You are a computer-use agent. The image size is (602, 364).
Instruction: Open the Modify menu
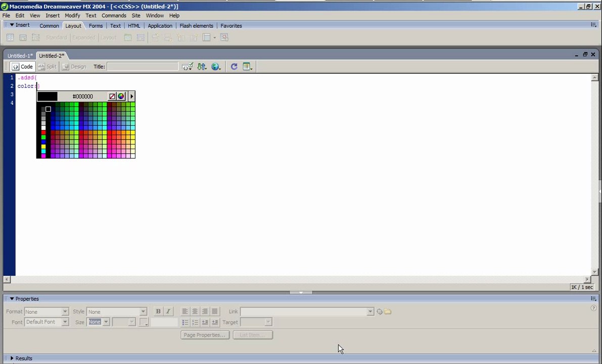72,15
